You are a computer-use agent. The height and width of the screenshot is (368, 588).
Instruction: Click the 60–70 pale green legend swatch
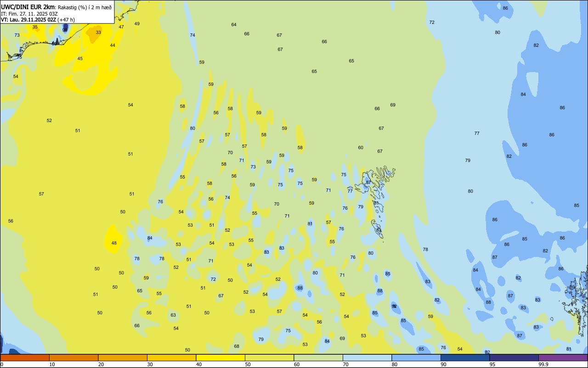318,357
